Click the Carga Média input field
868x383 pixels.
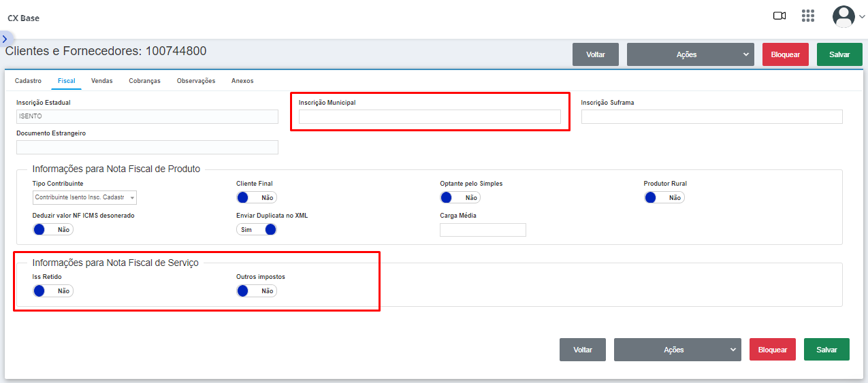point(483,230)
